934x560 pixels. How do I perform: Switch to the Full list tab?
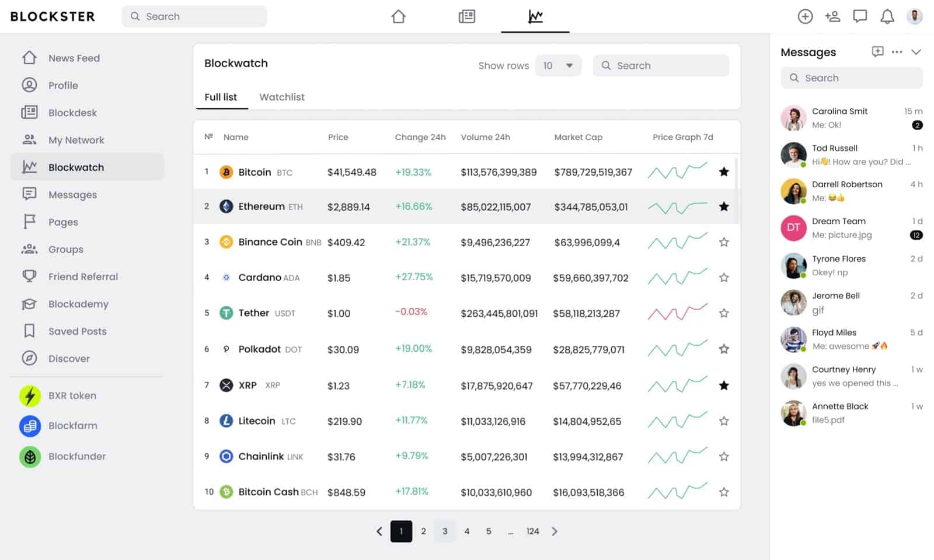(x=221, y=97)
